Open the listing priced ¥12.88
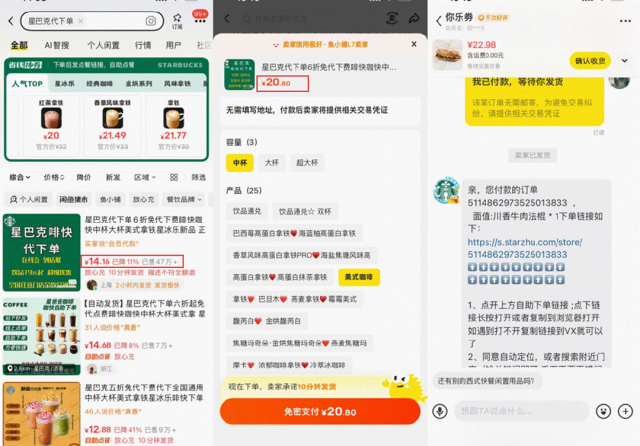 (105, 414)
